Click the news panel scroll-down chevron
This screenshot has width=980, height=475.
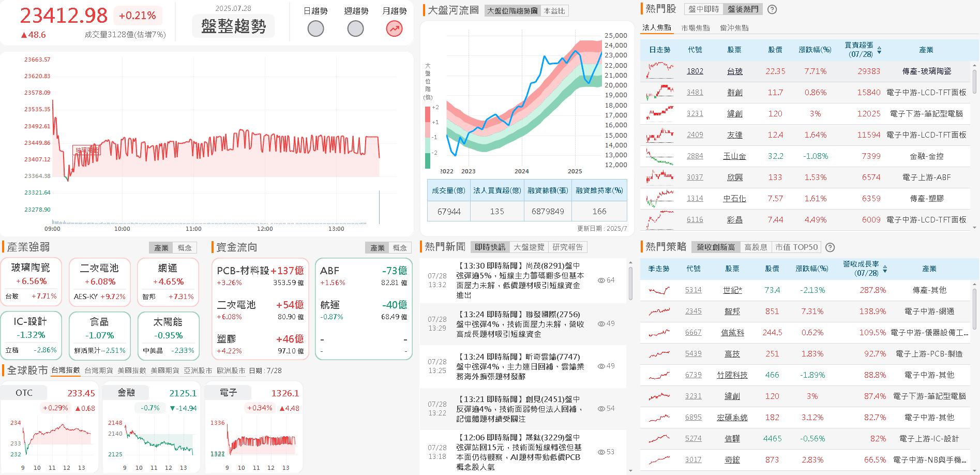[630, 471]
